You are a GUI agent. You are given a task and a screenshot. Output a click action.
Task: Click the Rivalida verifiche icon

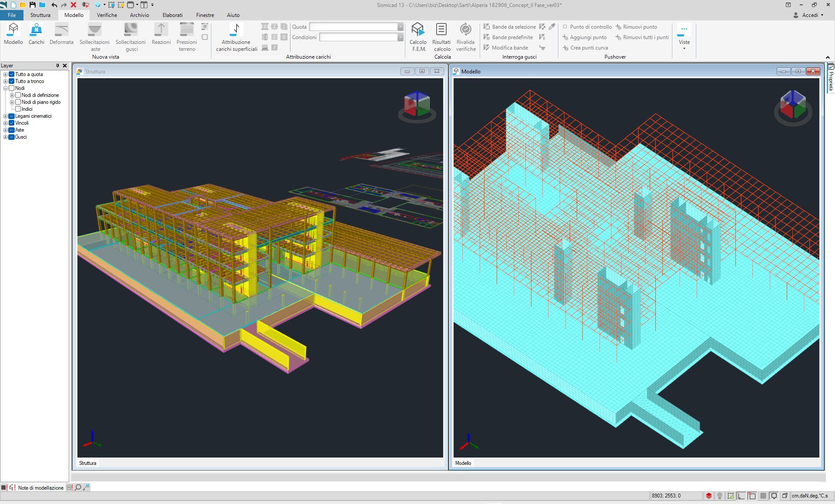click(x=465, y=30)
